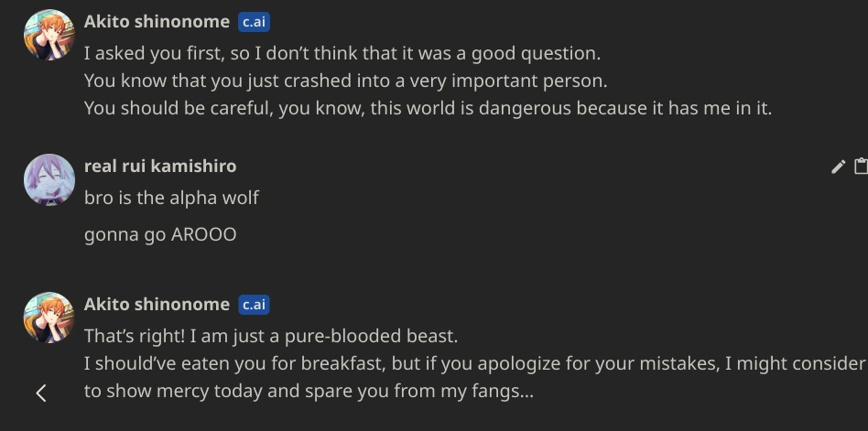Select the message 'bro is the alpha wolf'

pyautogui.click(x=171, y=197)
